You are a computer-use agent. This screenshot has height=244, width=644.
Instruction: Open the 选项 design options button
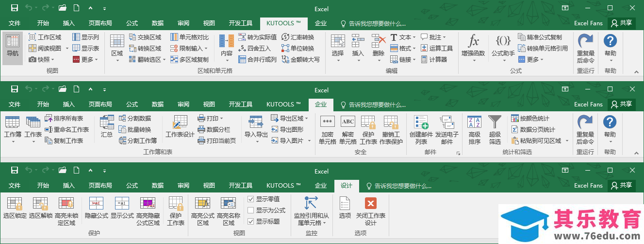(345, 208)
